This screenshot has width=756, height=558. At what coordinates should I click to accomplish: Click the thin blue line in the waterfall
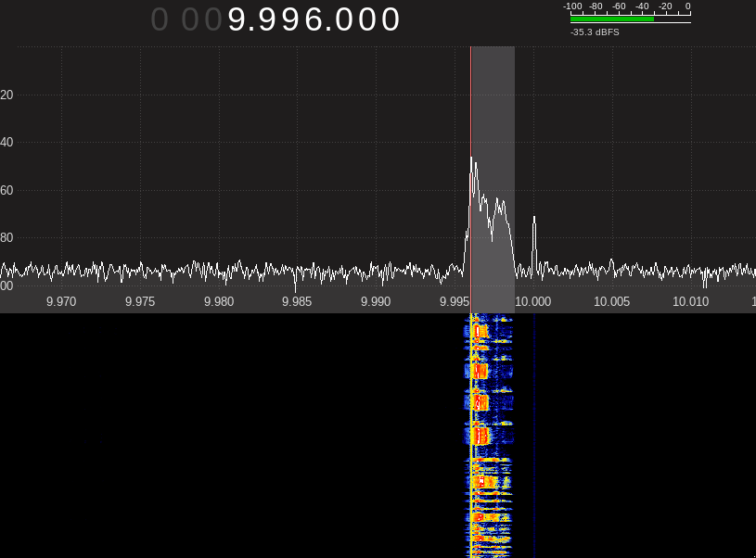point(534,436)
